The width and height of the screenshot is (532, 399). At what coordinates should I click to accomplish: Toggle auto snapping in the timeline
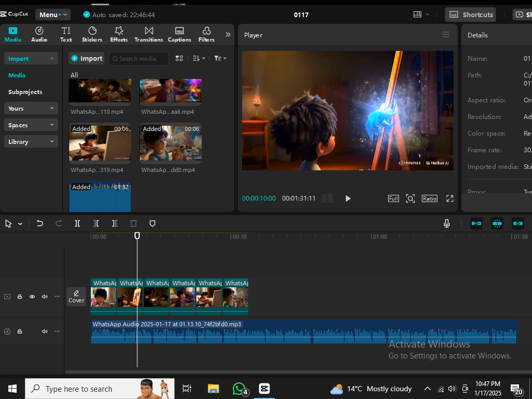pos(497,223)
